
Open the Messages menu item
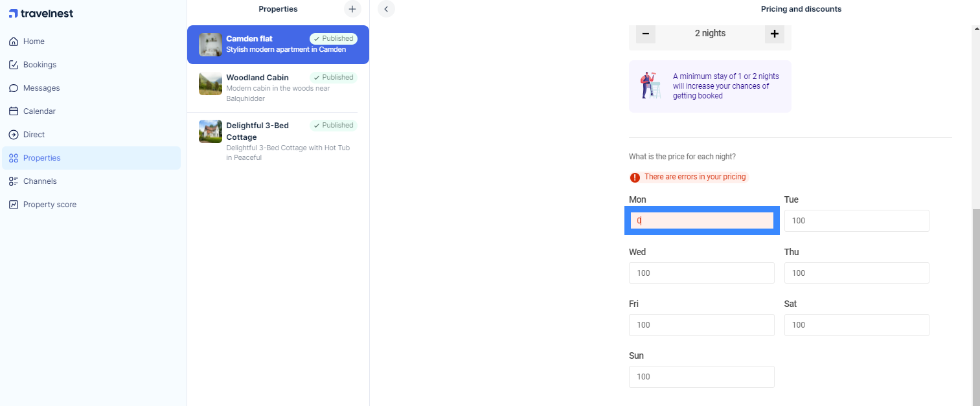point(41,88)
